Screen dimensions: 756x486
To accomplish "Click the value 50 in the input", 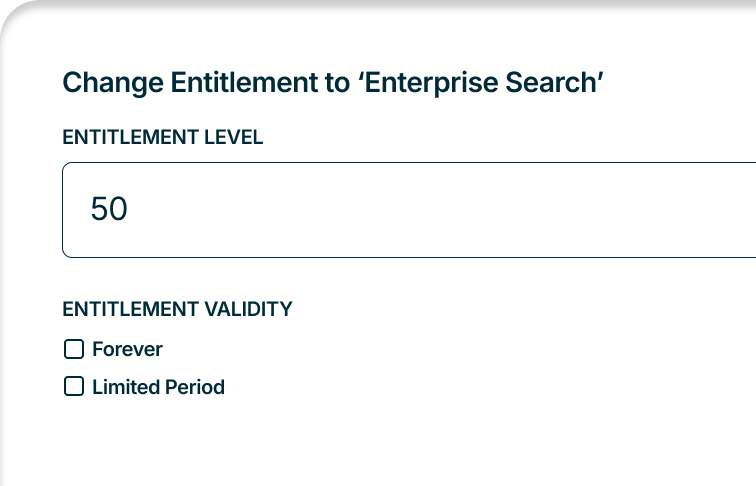I will point(109,210).
